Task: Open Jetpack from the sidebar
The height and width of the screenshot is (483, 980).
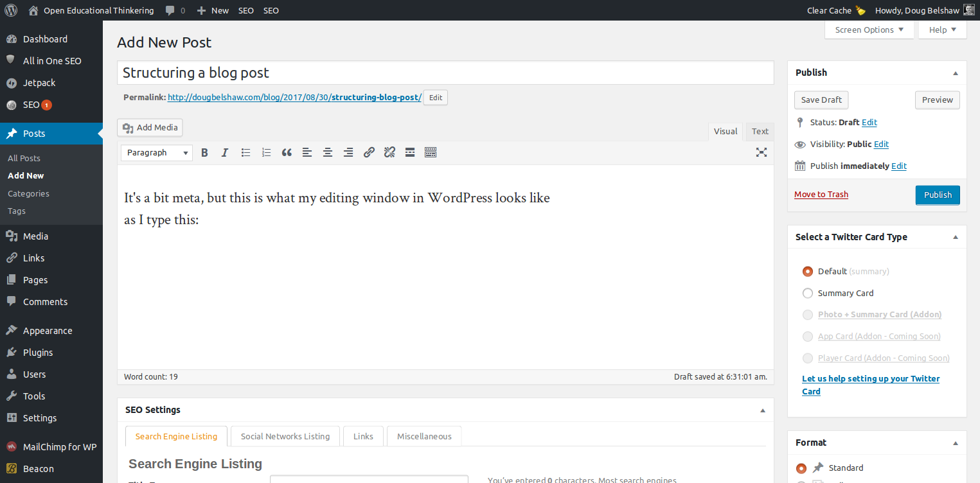Action: point(39,82)
